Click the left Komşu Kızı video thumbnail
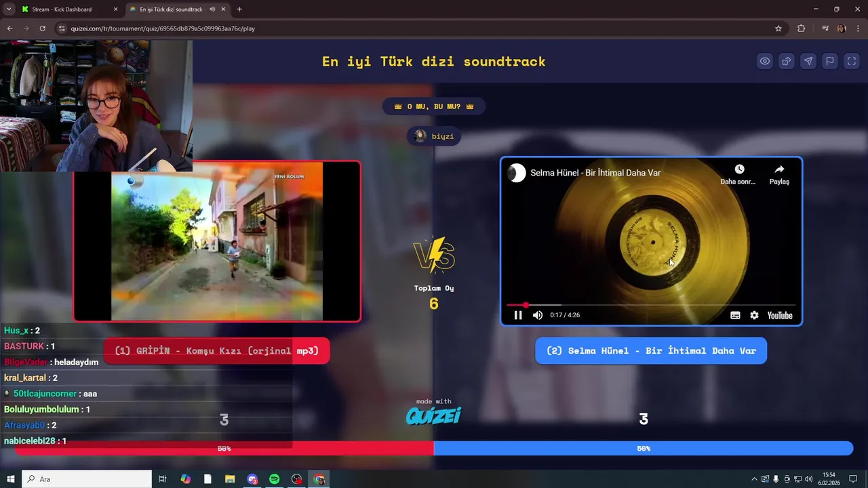This screenshot has width=868, height=488. 217,241
